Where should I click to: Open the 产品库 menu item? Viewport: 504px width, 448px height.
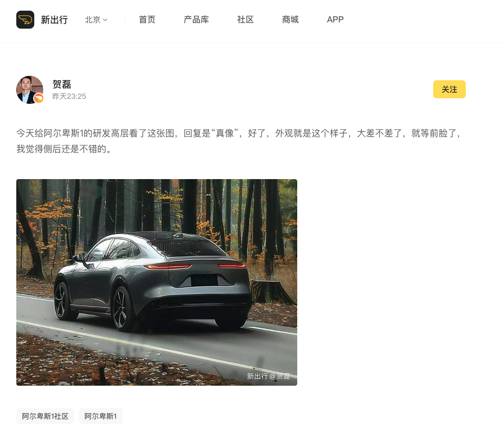(x=196, y=20)
